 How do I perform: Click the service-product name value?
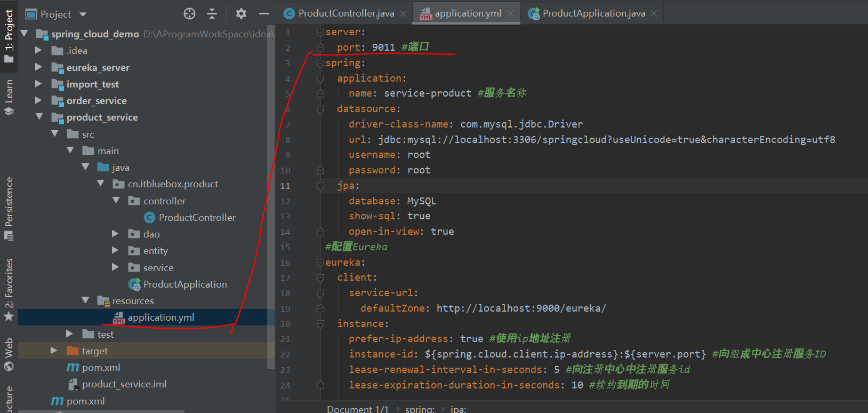428,93
